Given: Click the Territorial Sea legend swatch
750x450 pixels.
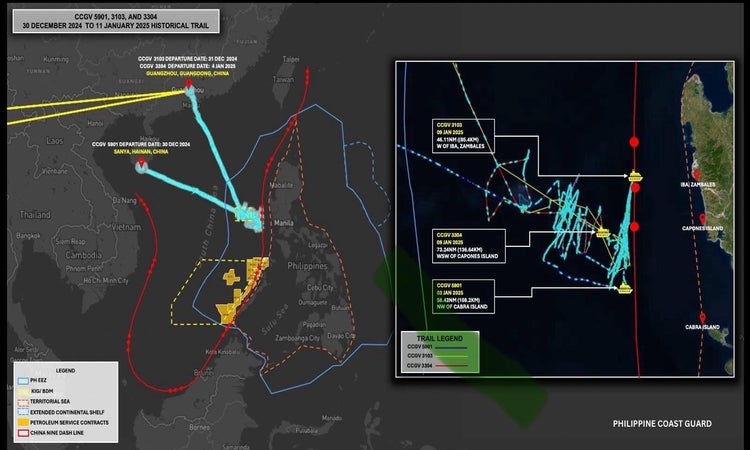Looking at the screenshot, I should (23, 402).
